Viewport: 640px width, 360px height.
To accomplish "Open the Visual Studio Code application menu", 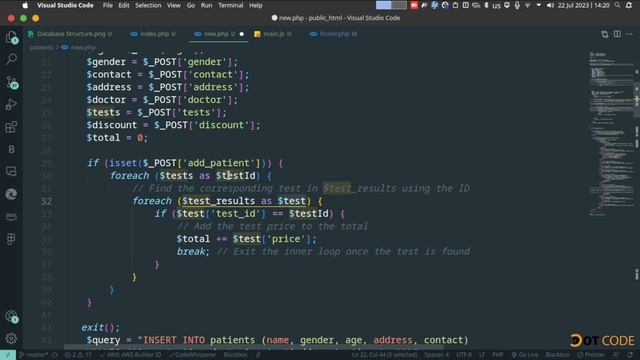I will [x=65, y=5].
